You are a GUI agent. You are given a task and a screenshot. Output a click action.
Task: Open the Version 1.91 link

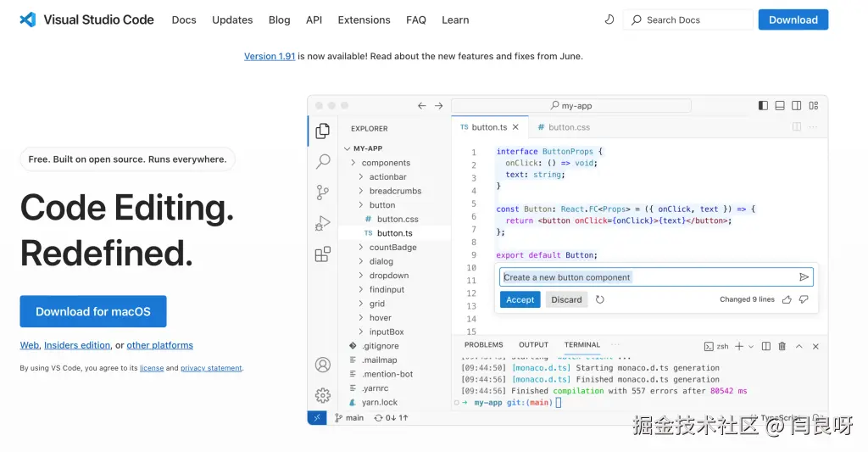270,56
